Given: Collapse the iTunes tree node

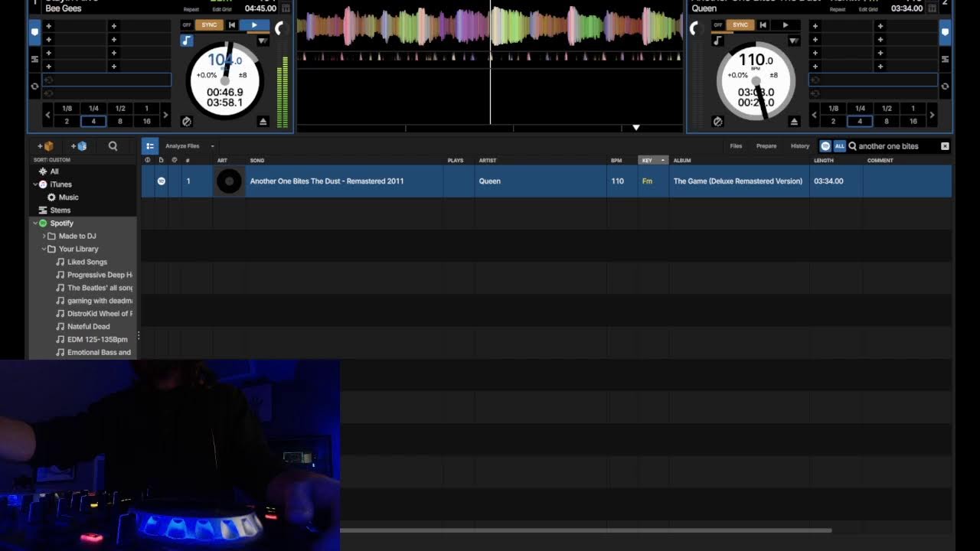Looking at the screenshot, I should pos(35,184).
